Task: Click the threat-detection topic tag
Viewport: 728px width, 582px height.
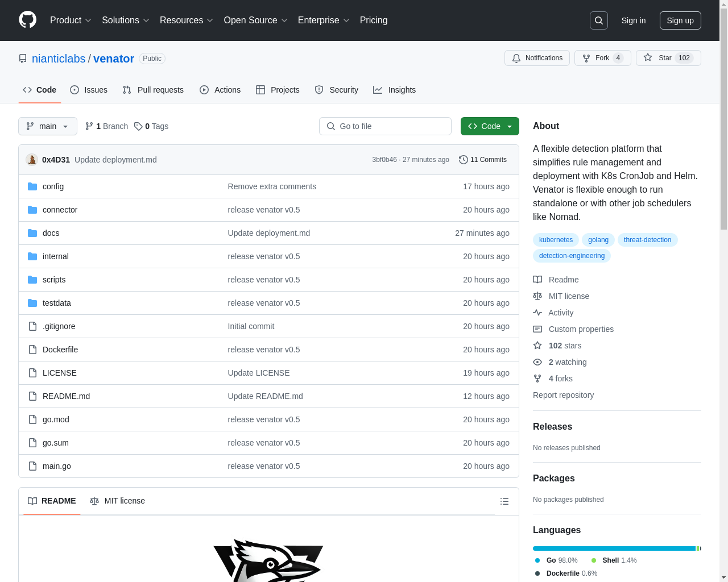Action: (647, 240)
